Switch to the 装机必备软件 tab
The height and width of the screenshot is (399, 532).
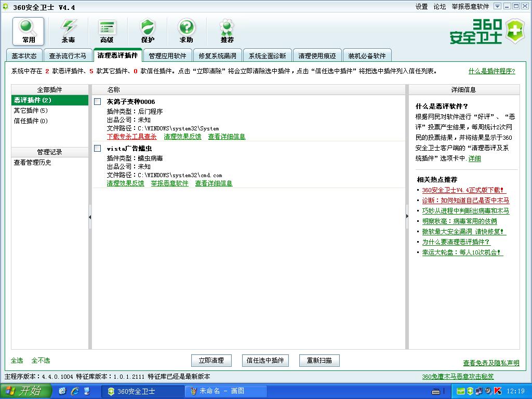pos(367,56)
